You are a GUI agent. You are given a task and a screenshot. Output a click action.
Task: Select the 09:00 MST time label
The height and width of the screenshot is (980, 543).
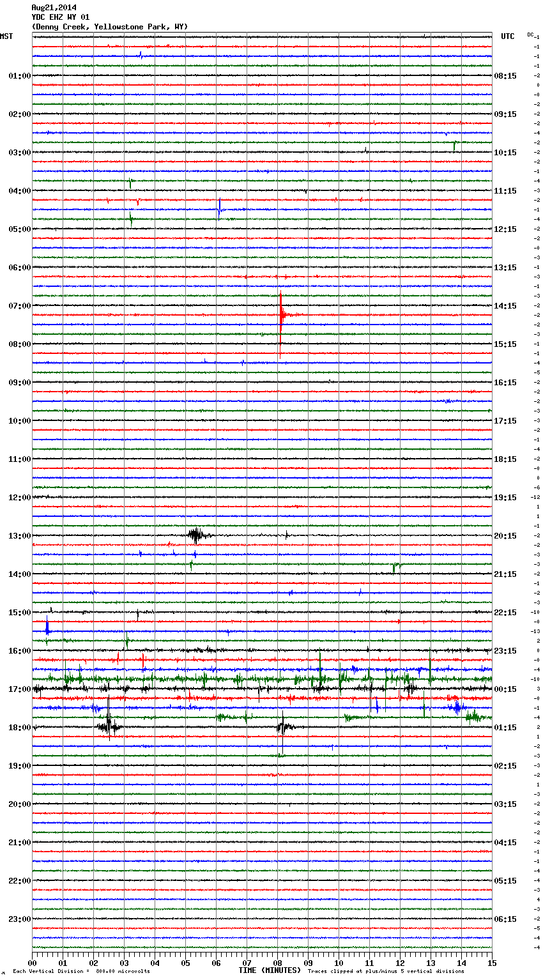pos(19,383)
